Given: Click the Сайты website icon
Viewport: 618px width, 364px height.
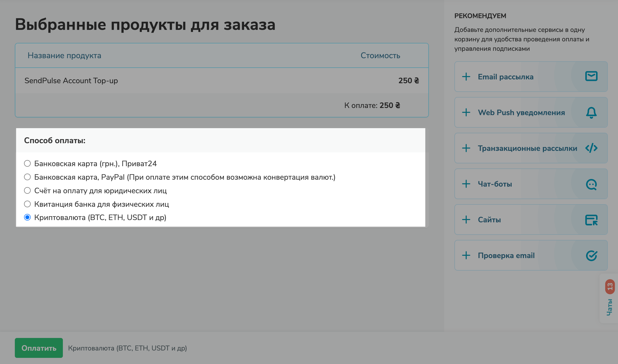Looking at the screenshot, I should pyautogui.click(x=591, y=220).
